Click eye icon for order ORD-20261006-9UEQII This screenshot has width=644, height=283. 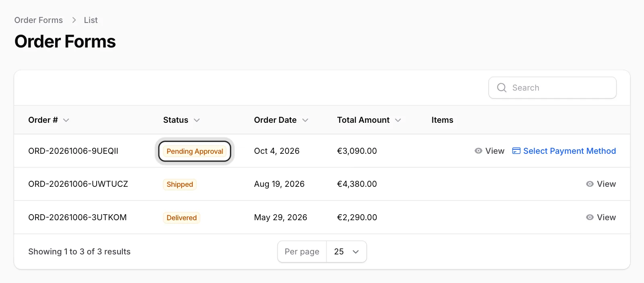point(478,151)
